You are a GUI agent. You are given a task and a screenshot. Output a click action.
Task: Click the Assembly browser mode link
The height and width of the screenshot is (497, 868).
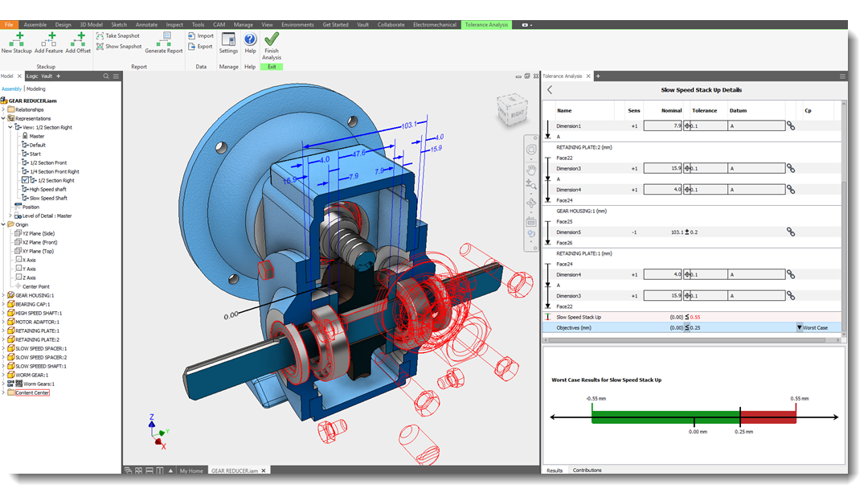coord(11,88)
